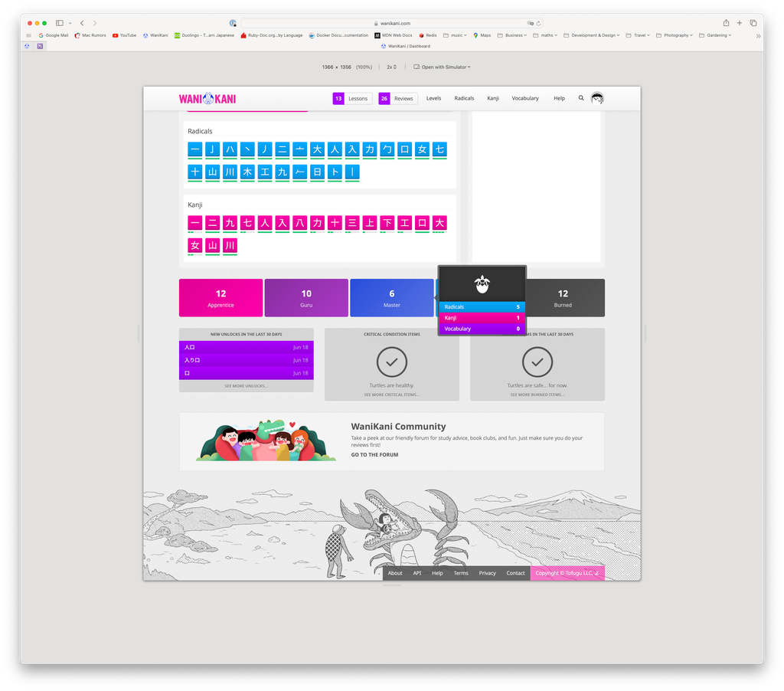Click the 12 Apprentice progress tile
The image size is (784, 691).
(x=220, y=298)
